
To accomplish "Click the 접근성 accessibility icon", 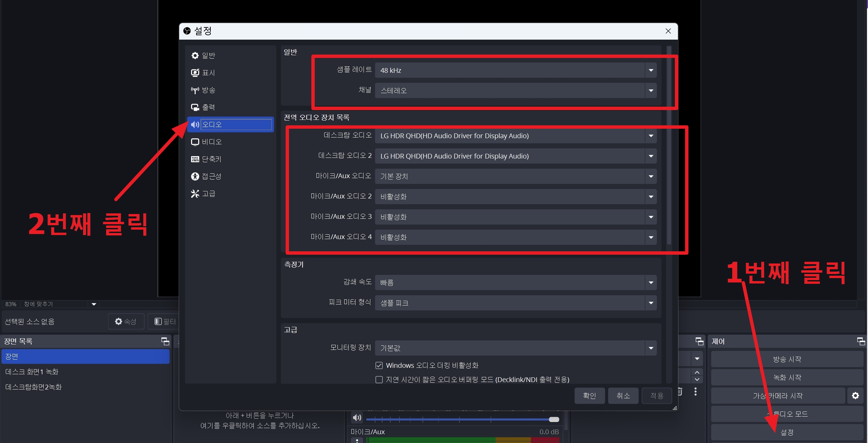I will click(195, 176).
